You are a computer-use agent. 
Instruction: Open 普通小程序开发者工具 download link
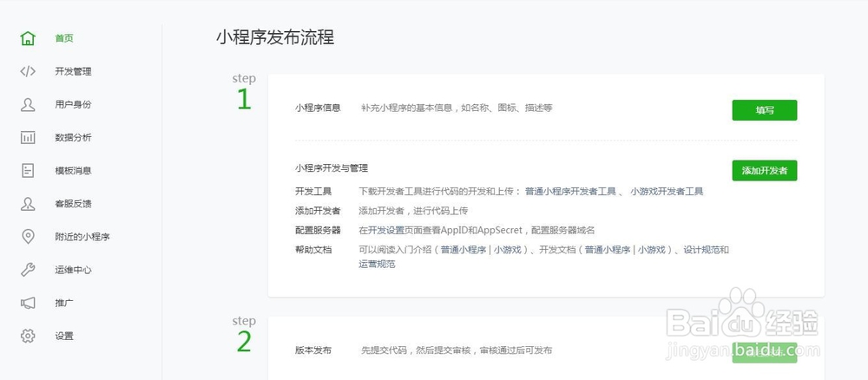(571, 192)
